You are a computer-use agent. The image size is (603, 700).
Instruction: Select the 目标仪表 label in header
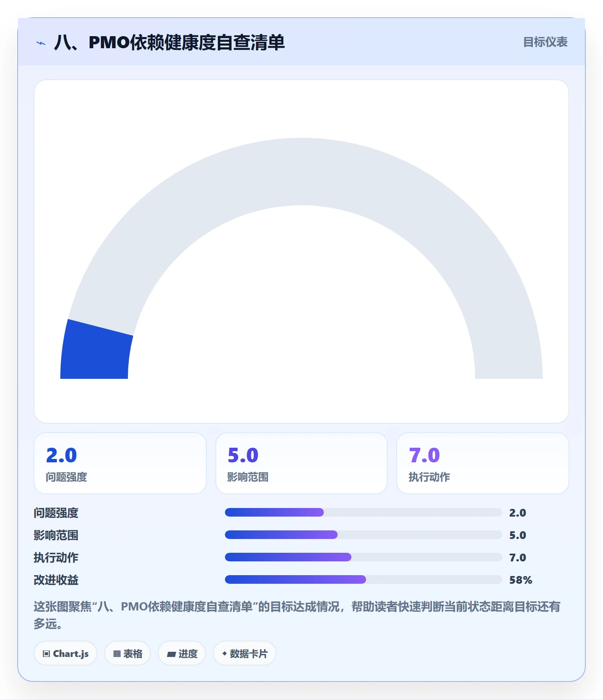[545, 42]
